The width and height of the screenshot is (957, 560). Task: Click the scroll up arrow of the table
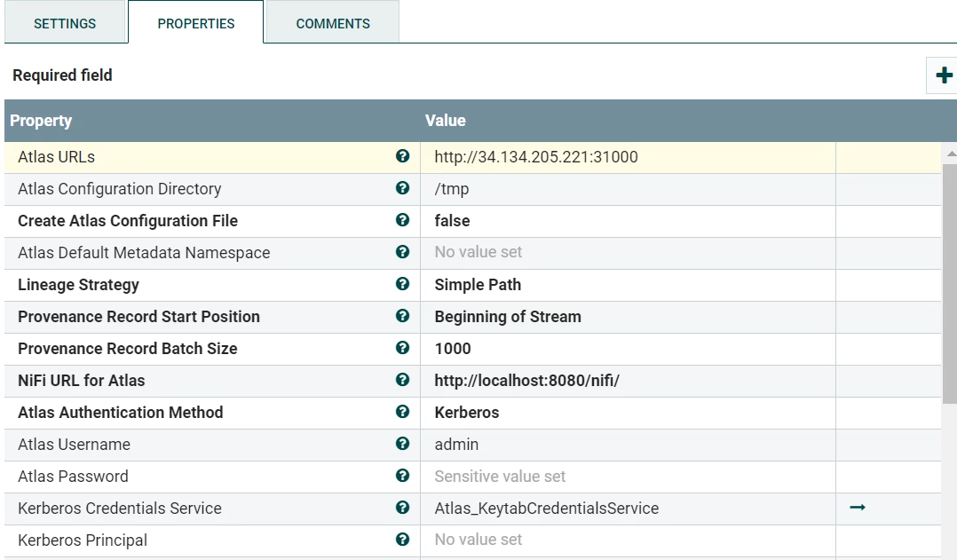tap(951, 154)
